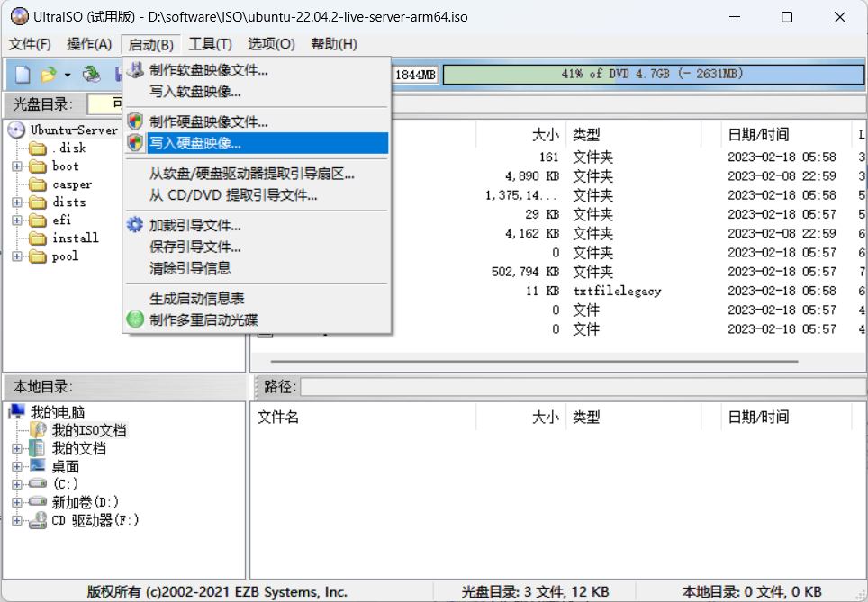Choose 清除引导信息 from the menu

click(x=257, y=268)
